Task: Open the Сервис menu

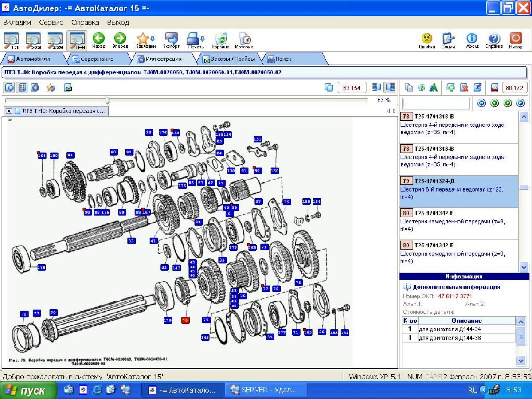Action: coord(51,22)
